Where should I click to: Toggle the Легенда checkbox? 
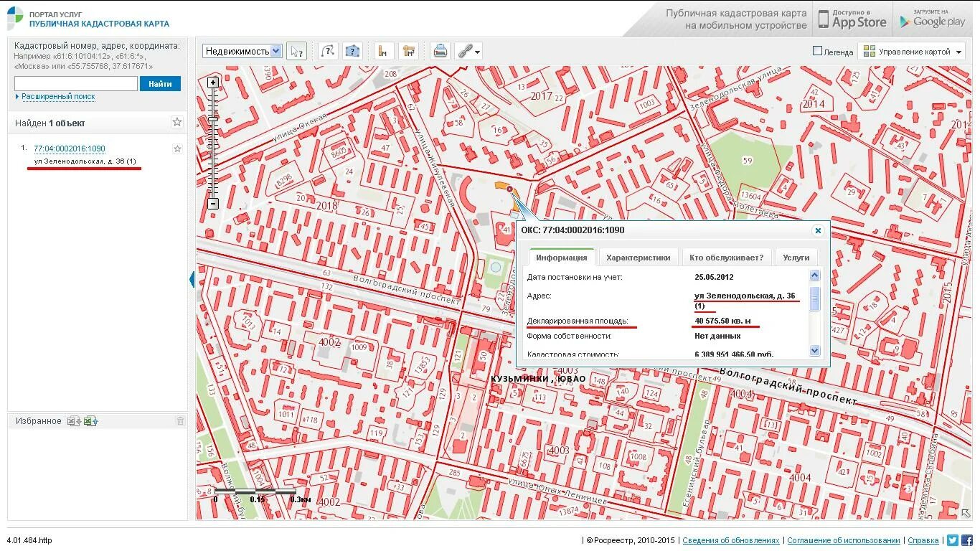pyautogui.click(x=817, y=51)
